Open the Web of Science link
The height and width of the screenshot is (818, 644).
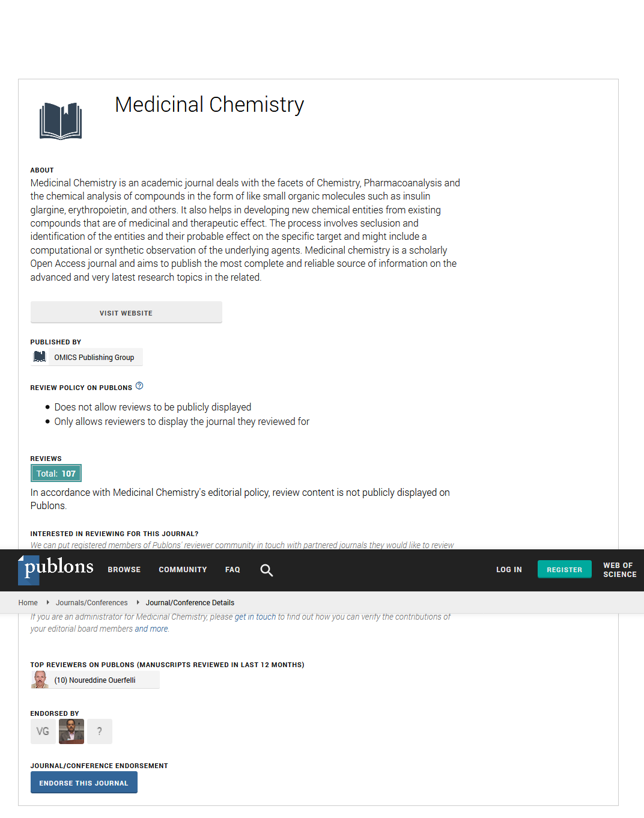(619, 570)
